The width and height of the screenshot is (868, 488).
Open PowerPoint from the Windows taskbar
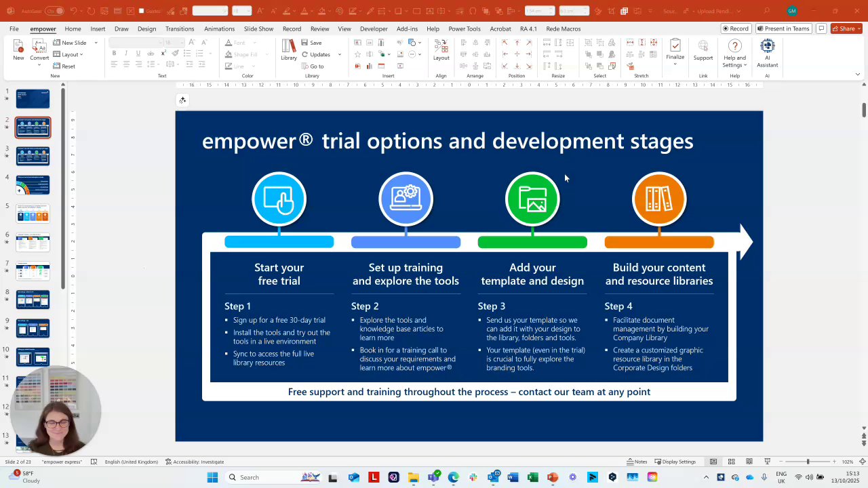coord(553,477)
